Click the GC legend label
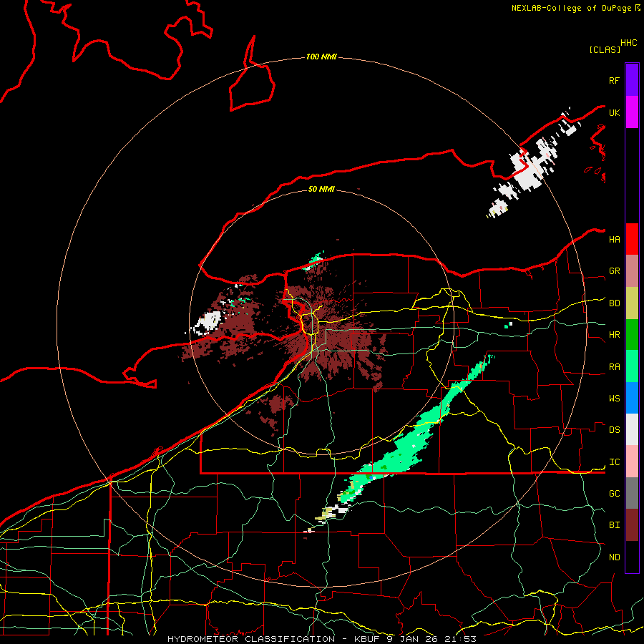This screenshot has width=644, height=644. pos(614,494)
